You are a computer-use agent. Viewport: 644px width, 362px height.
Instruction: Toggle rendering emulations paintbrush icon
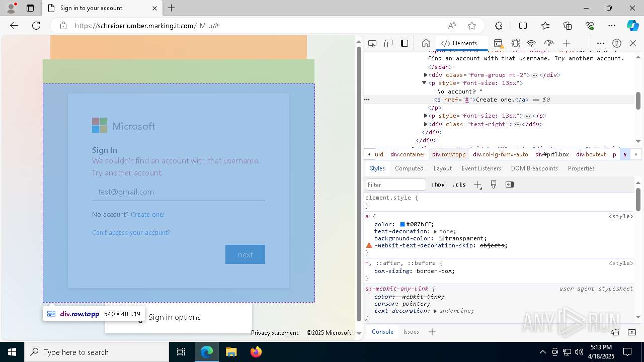[494, 185]
